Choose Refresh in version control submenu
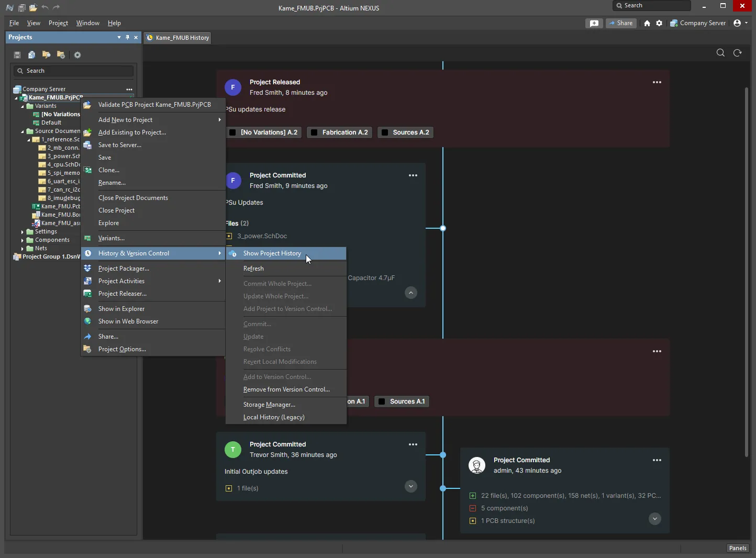Screen dimensions: 756x558 (286, 269)
